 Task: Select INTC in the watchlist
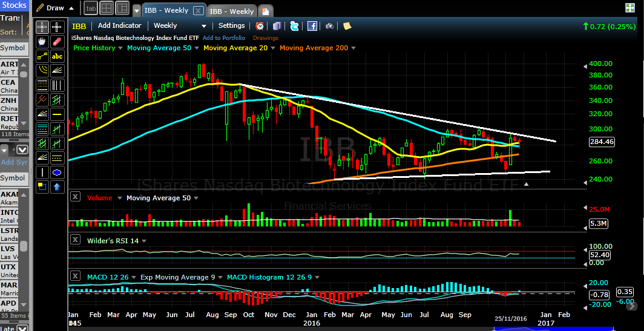click(x=9, y=217)
